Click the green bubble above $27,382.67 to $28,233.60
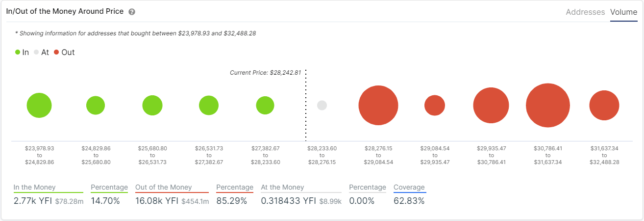The image size is (644, 221). pyautogui.click(x=265, y=105)
